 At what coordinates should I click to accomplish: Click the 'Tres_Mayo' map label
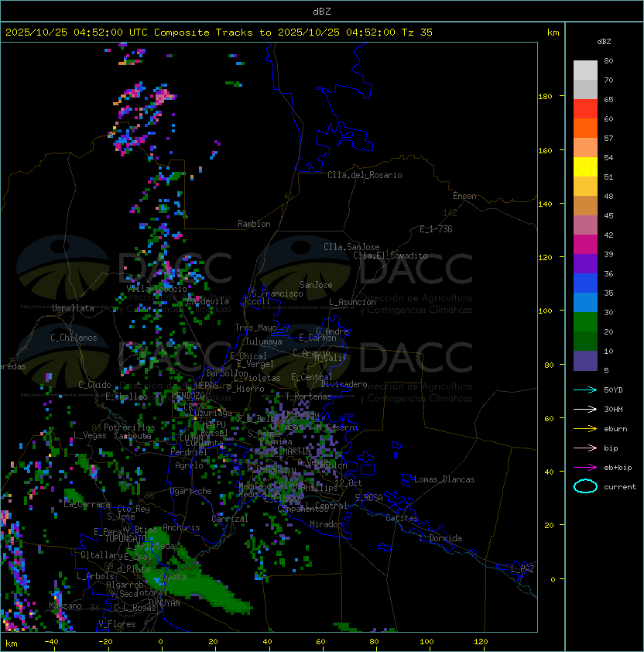click(x=255, y=328)
